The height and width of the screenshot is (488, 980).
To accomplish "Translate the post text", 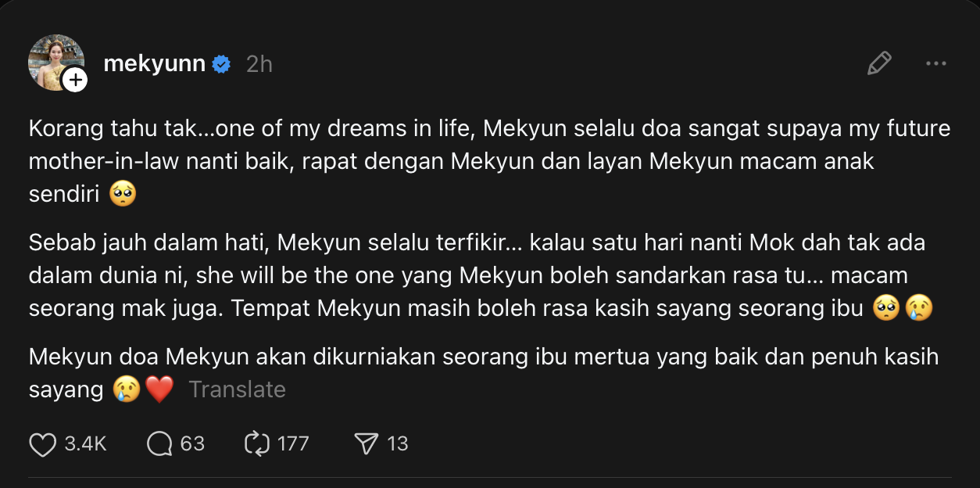I will pyautogui.click(x=237, y=389).
